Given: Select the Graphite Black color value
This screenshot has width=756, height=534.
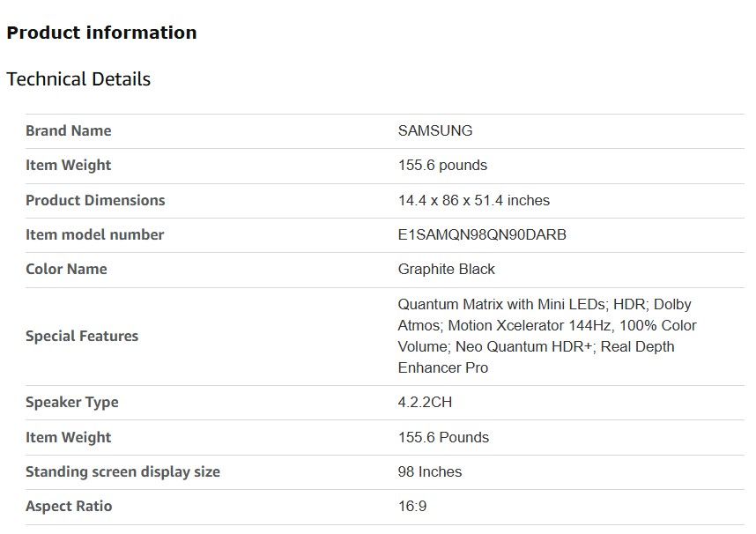Looking at the screenshot, I should (x=446, y=269).
